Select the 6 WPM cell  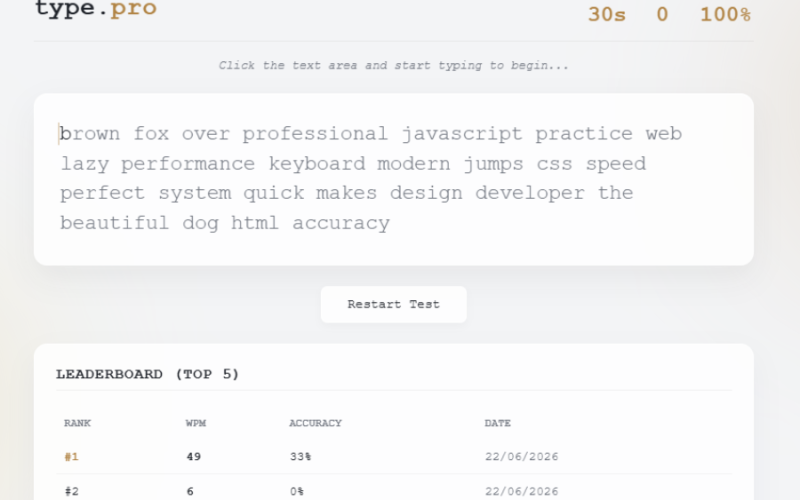190,491
